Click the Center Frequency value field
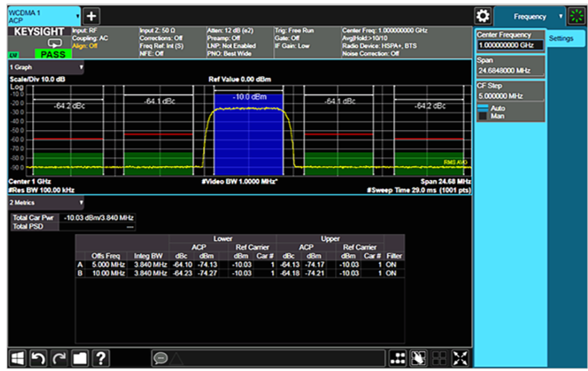 tap(510, 45)
